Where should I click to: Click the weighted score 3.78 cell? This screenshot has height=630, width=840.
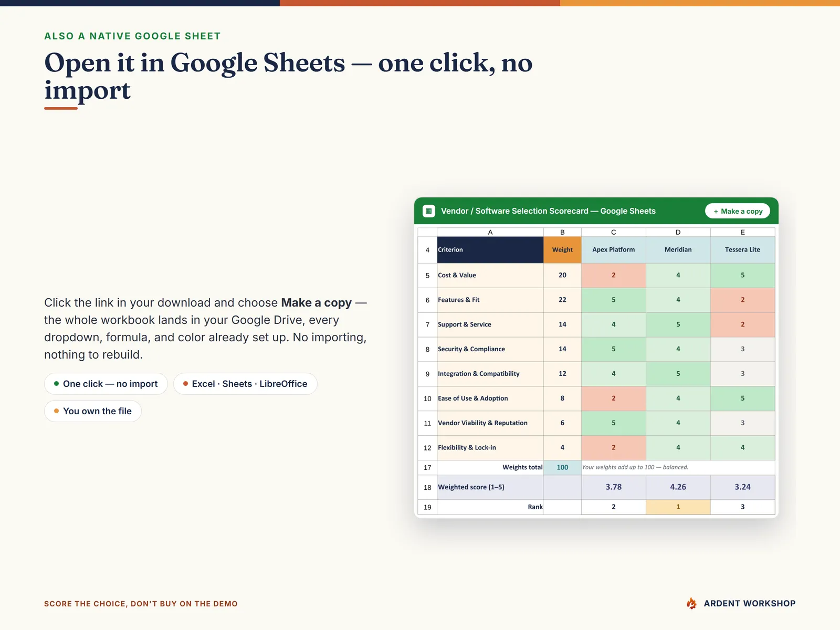(x=614, y=487)
